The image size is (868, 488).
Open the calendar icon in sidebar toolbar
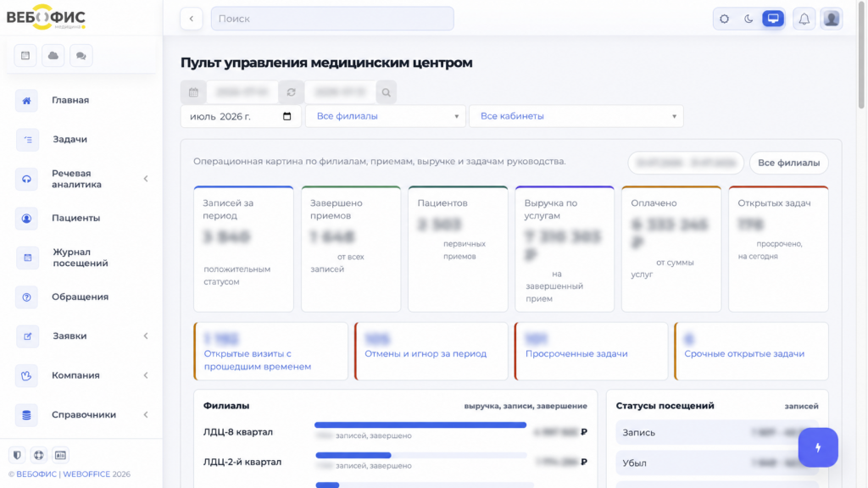pos(25,55)
